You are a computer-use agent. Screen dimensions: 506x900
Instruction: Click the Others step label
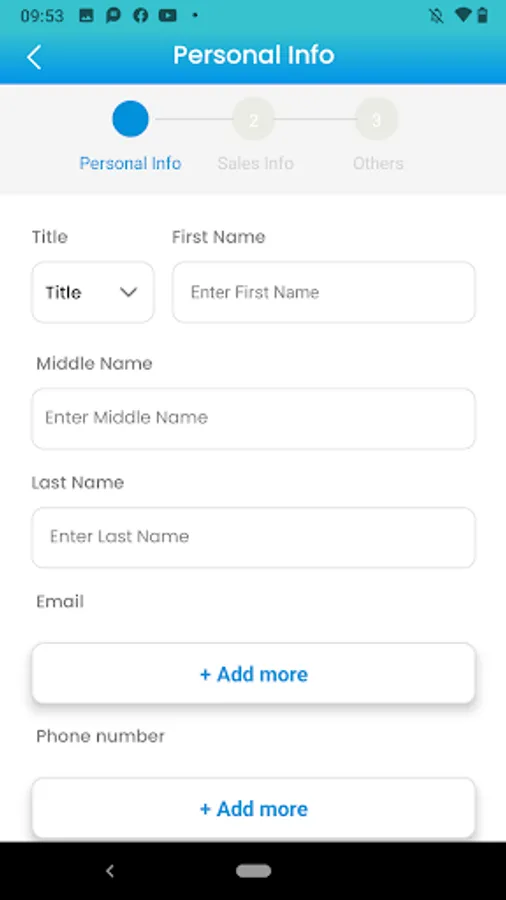point(378,164)
